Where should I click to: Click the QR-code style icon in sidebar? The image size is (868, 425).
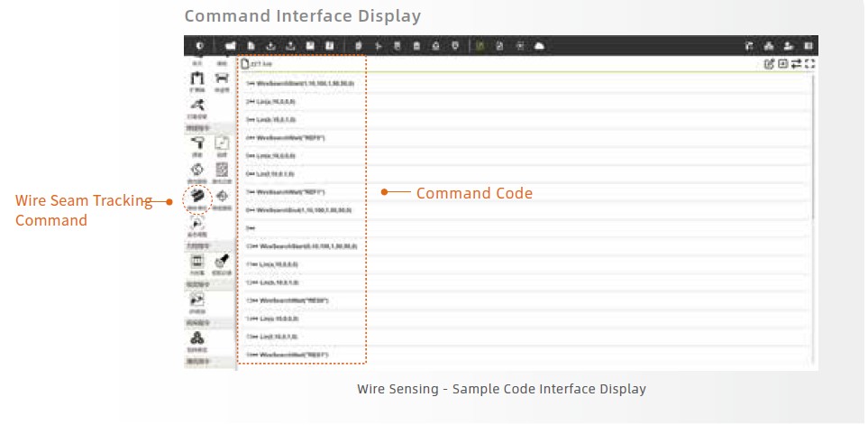click(x=222, y=170)
